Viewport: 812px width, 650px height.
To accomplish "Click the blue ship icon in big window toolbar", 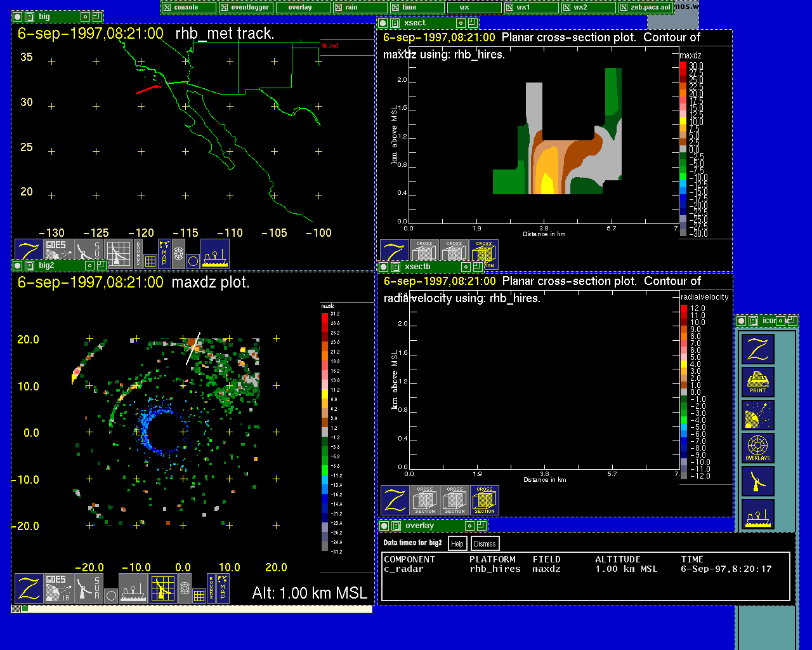I will pos(215,254).
